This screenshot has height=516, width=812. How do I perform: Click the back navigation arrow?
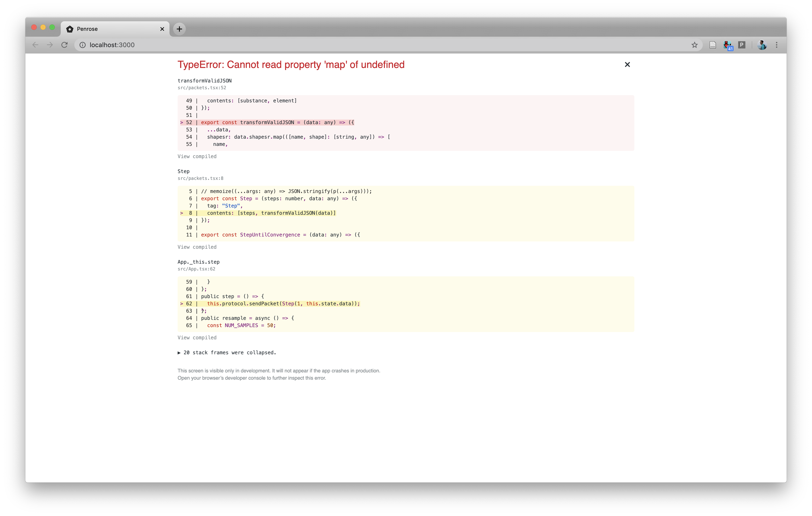pyautogui.click(x=35, y=45)
